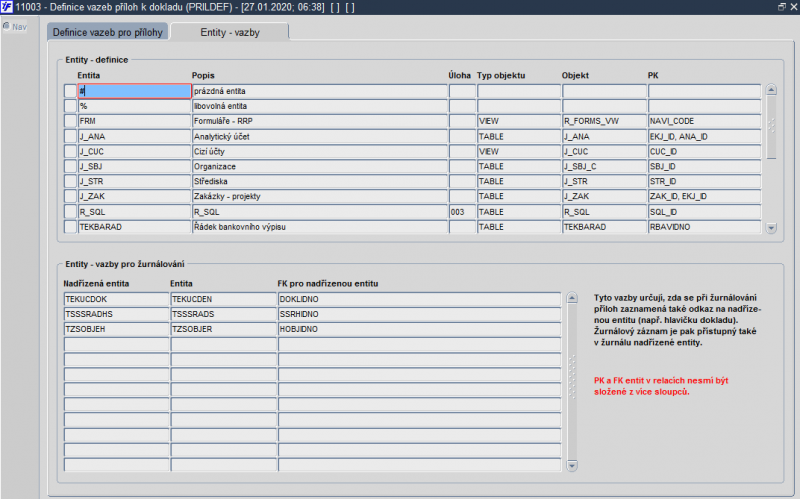Tick the checkbox for the TEKBARAD row
This screenshot has width=800, height=499.
(70, 227)
